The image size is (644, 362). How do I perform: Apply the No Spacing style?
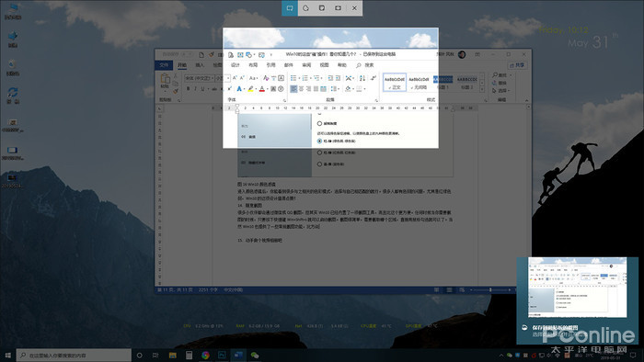coord(419,83)
